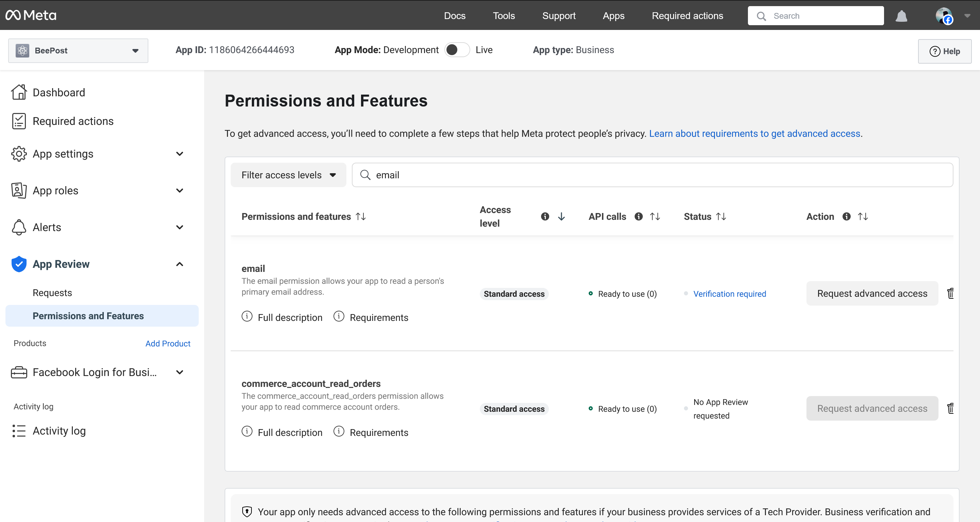Viewport: 980px width, 522px height.
Task: Focus the top Search field
Action: click(x=816, y=16)
